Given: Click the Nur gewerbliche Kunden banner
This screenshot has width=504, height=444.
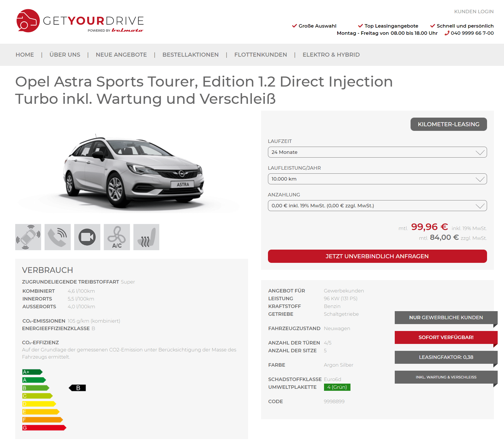Looking at the screenshot, I should coord(446,317).
